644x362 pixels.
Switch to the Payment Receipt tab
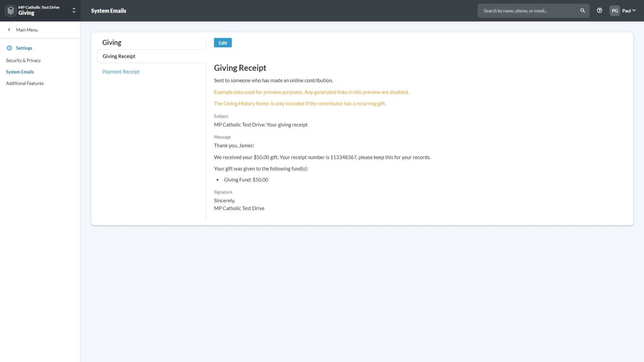tap(121, 72)
